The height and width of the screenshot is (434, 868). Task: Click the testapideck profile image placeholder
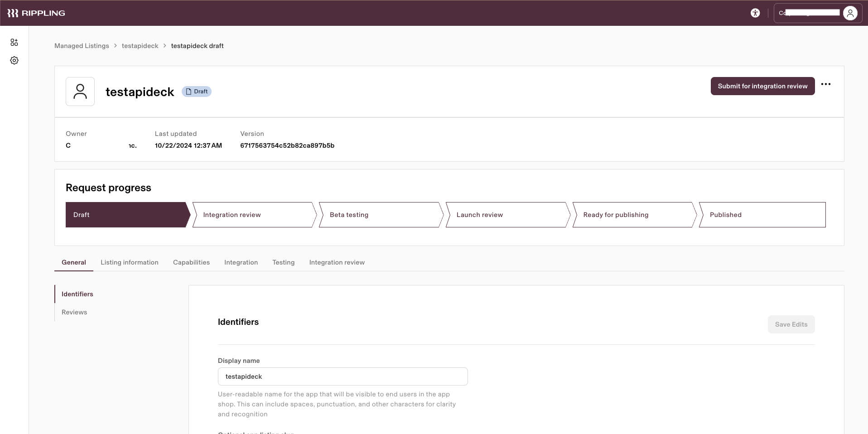[x=80, y=91]
